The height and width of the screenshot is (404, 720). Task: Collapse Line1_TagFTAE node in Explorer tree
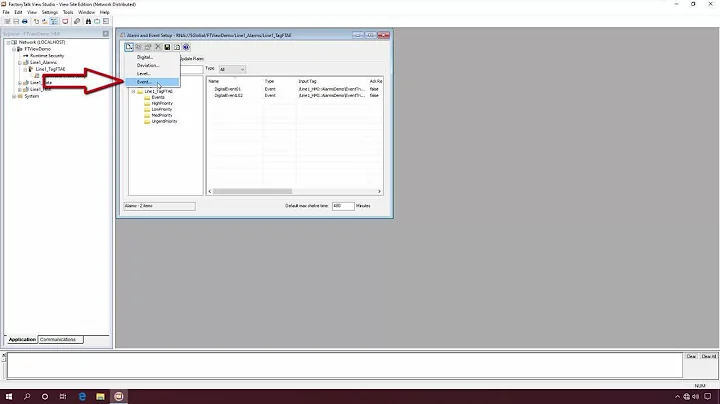[25, 69]
